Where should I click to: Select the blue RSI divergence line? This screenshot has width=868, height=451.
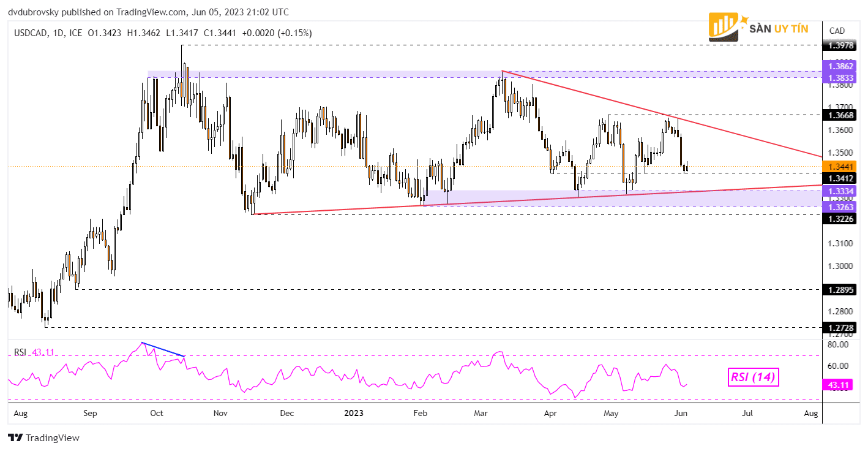(x=163, y=349)
